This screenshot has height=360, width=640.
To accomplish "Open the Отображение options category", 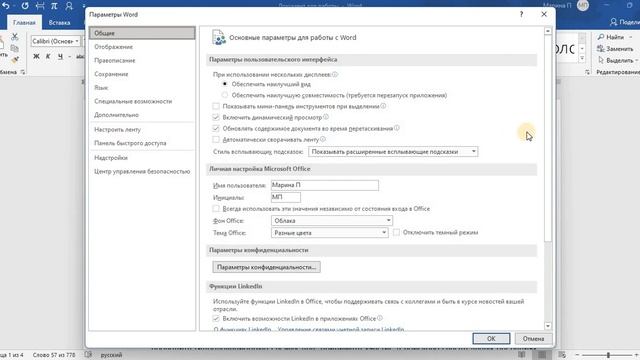I will [142, 47].
